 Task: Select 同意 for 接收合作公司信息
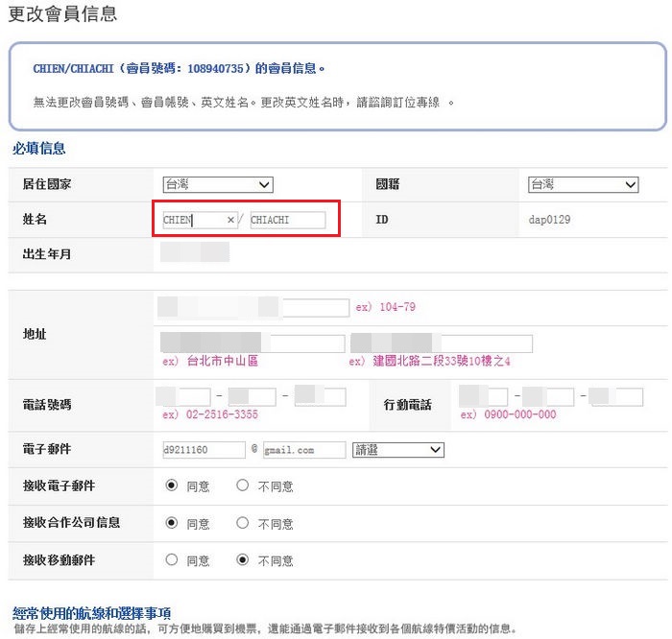[x=172, y=523]
